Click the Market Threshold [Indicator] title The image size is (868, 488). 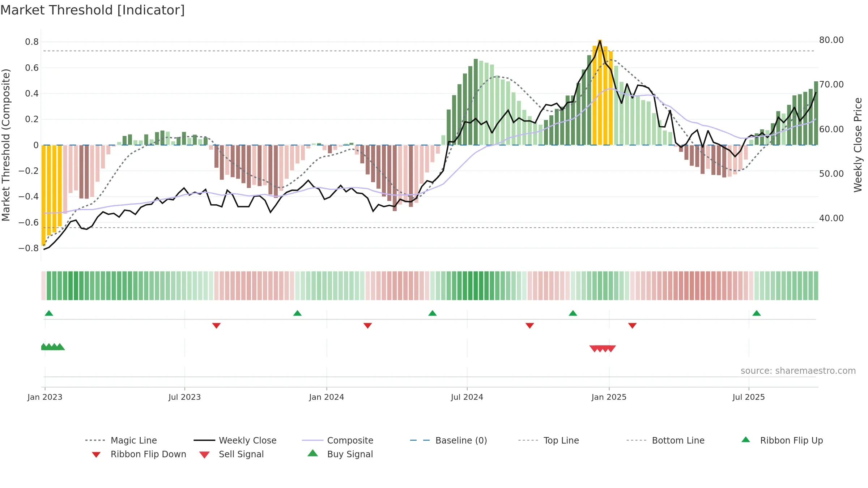(93, 10)
